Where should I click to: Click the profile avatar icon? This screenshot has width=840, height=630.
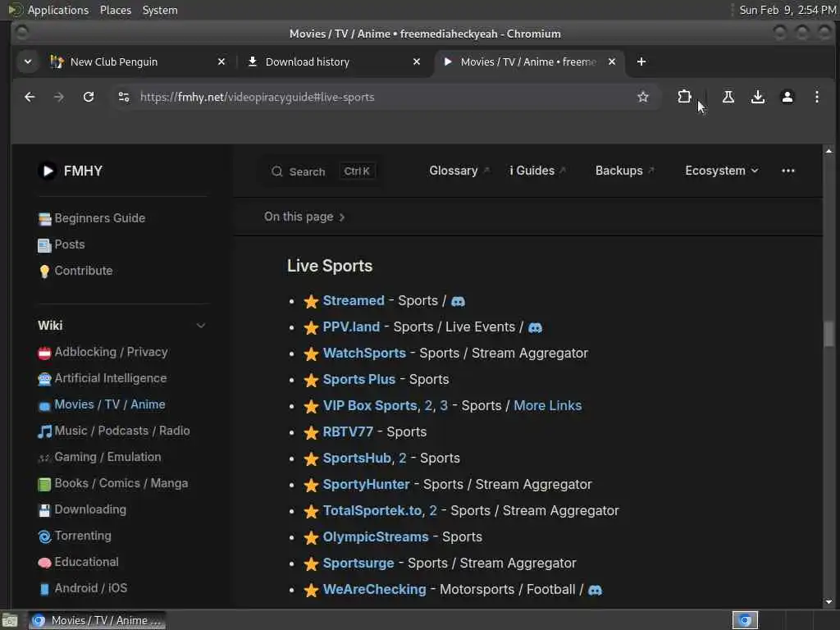(787, 97)
